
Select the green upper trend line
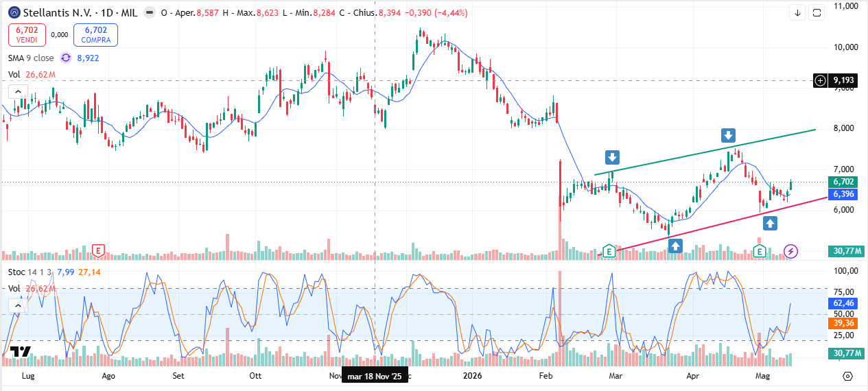[x=705, y=152]
